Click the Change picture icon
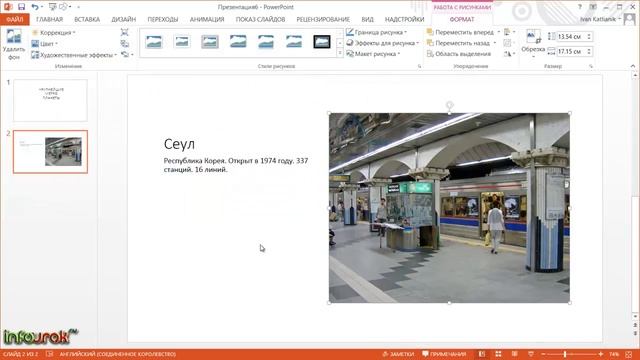The image size is (640, 360). point(124,44)
